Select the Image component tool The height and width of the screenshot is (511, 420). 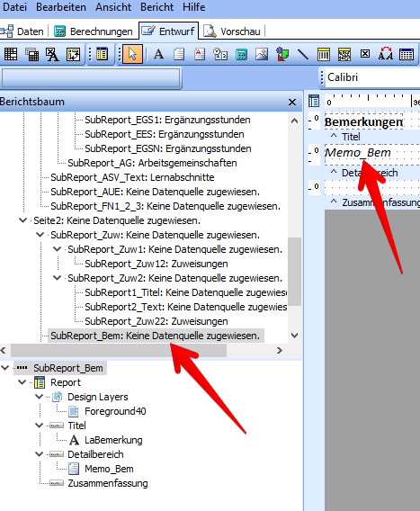click(262, 54)
